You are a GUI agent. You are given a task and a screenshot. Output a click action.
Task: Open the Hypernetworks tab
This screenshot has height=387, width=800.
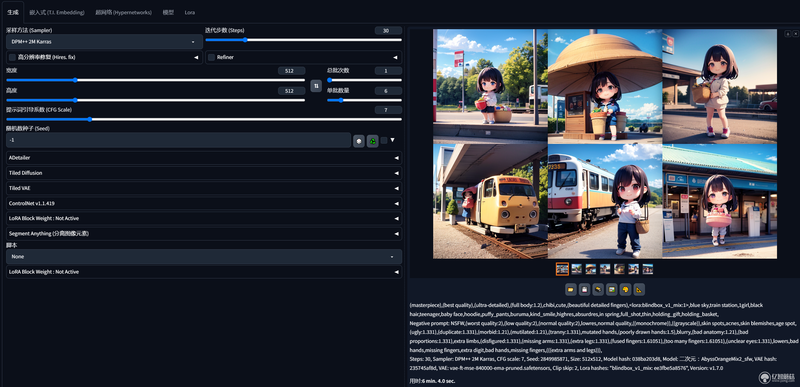(123, 12)
